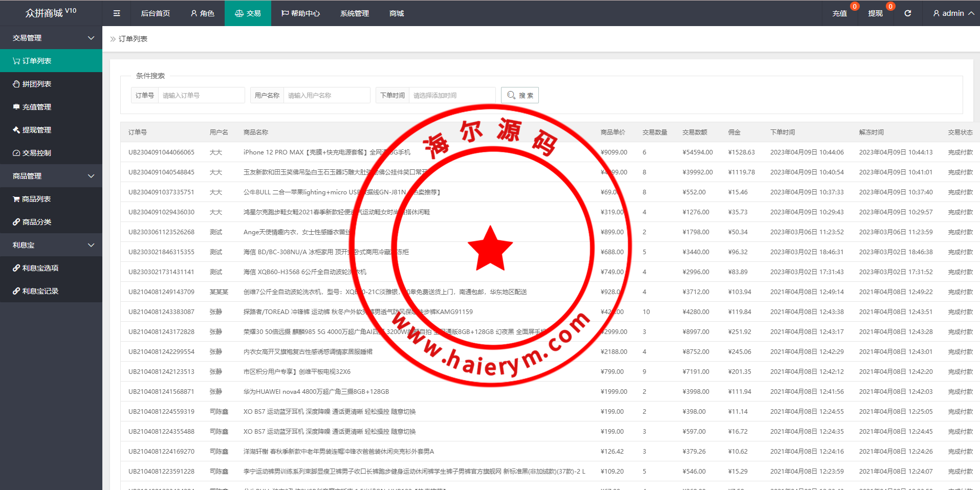Collapse the 商品管理 sidebar group

coord(91,176)
